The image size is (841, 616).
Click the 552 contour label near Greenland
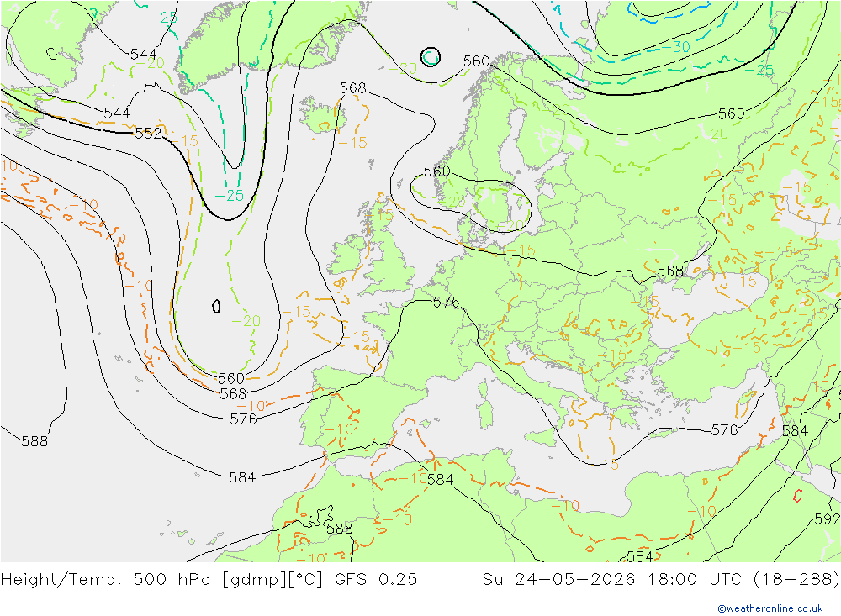(x=148, y=133)
